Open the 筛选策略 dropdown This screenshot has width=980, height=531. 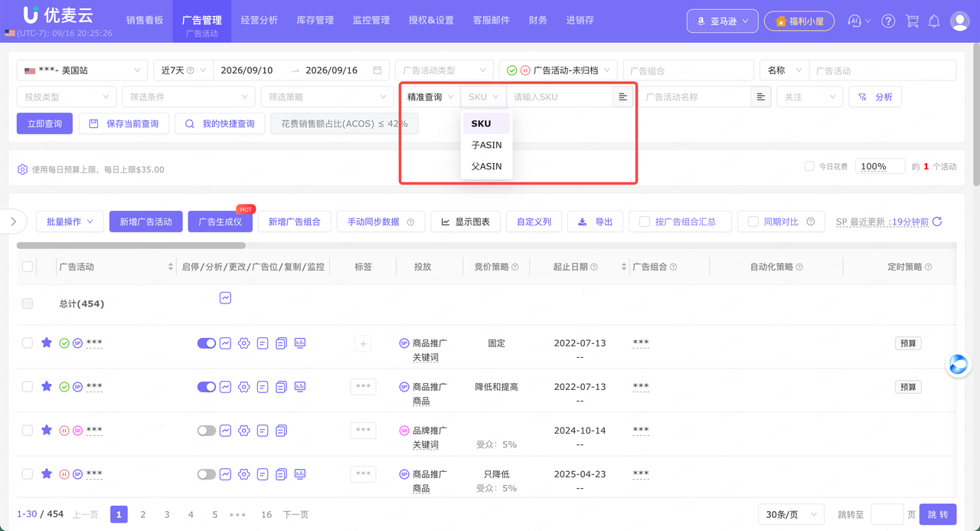[x=328, y=97]
